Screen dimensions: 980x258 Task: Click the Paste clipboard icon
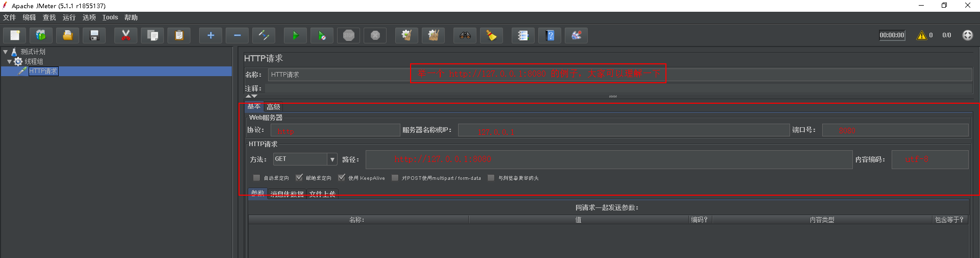coord(179,35)
